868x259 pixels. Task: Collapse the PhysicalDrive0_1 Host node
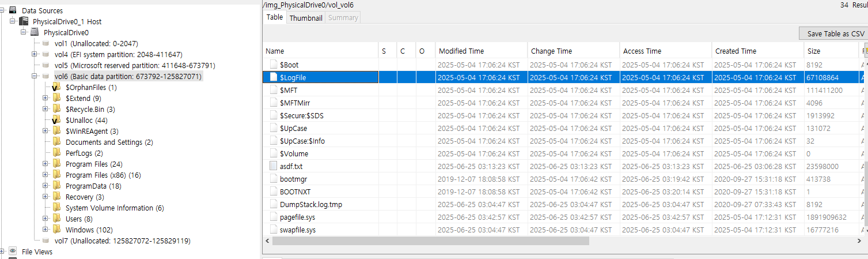[x=13, y=21]
